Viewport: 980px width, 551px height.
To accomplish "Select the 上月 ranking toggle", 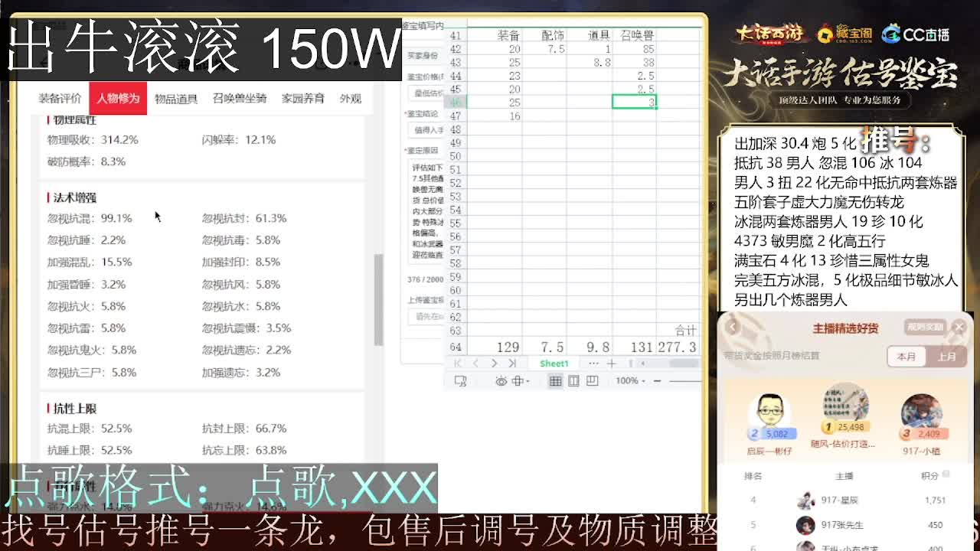I will coord(946,357).
